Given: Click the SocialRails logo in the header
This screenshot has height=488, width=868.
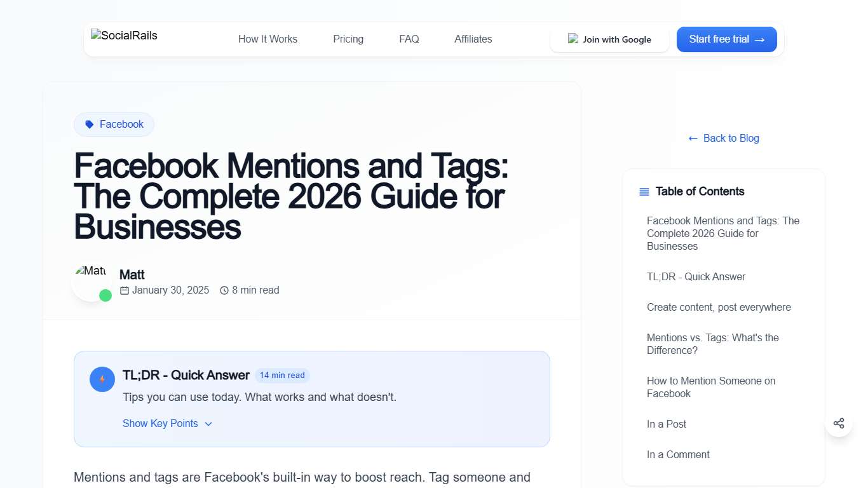Looking at the screenshot, I should (123, 36).
